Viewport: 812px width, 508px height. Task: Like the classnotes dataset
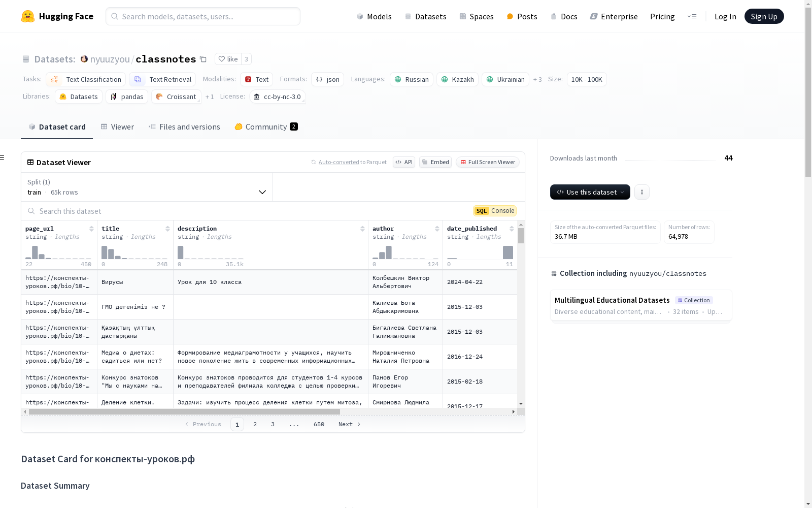point(228,59)
